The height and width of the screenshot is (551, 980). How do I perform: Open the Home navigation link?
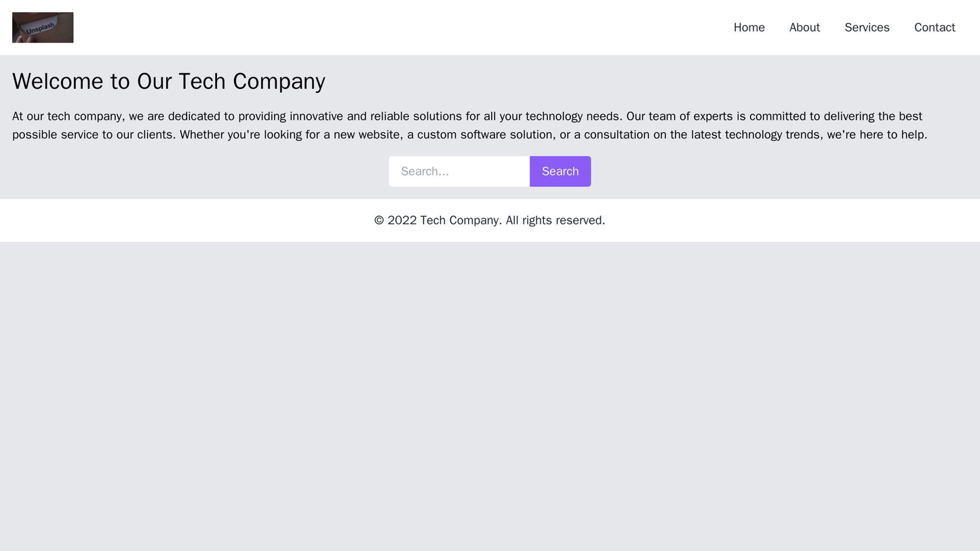[749, 28]
